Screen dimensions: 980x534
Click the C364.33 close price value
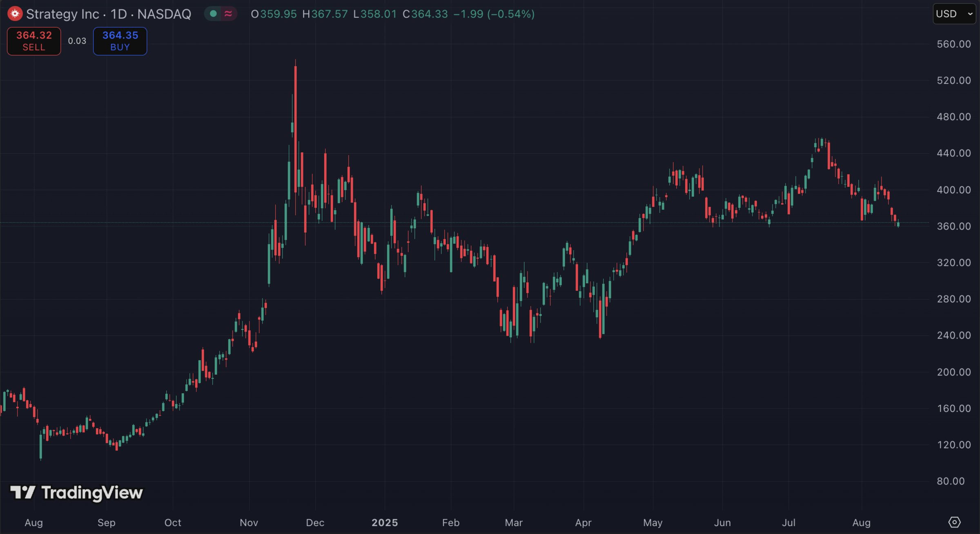pyautogui.click(x=425, y=14)
